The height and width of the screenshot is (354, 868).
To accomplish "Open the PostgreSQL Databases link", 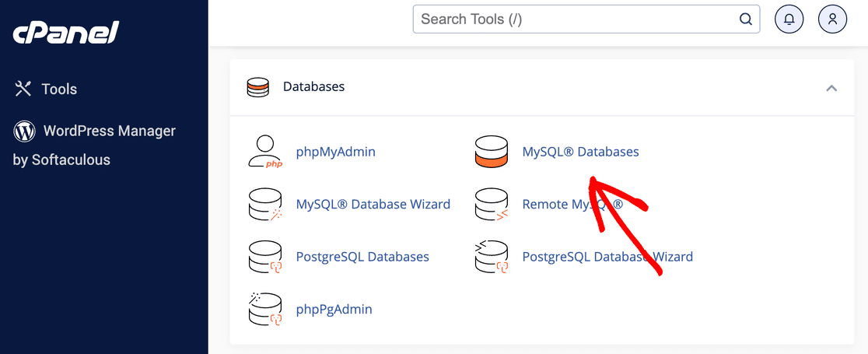I will [x=362, y=257].
